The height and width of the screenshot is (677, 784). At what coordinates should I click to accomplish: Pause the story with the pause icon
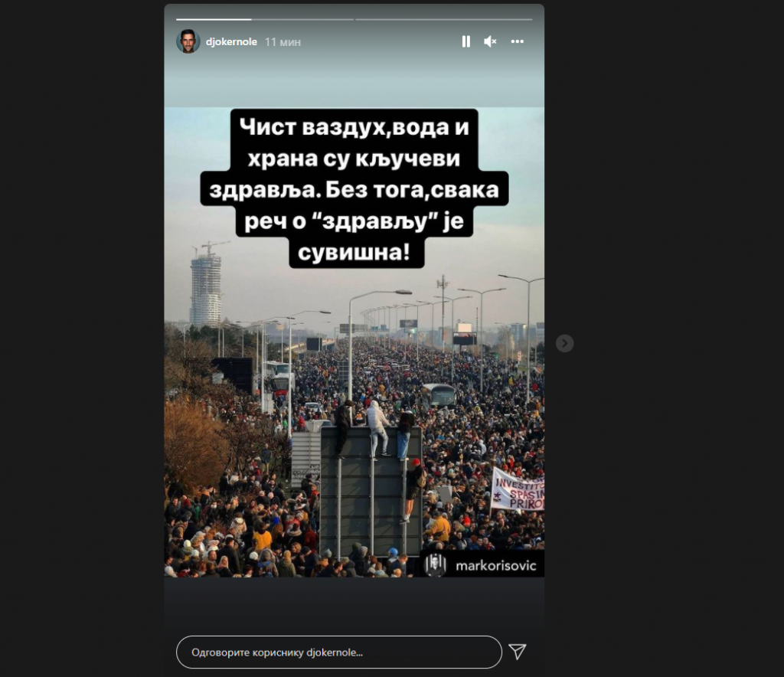tap(466, 41)
